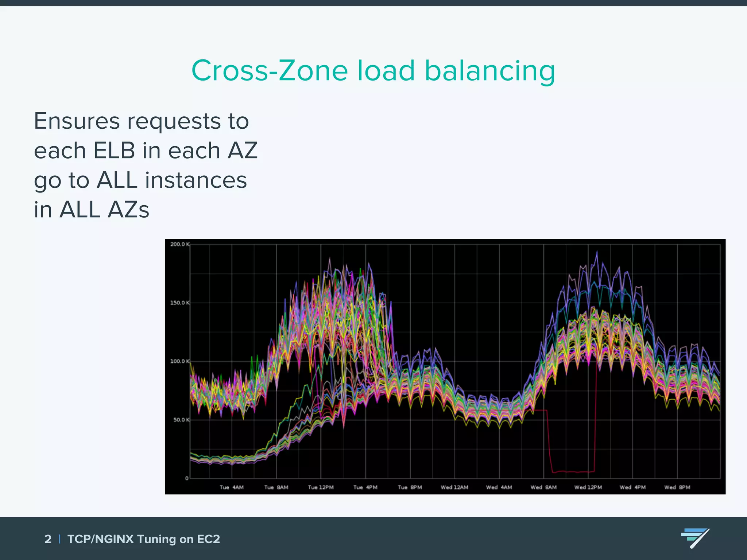The width and height of the screenshot is (747, 560).
Task: Click the Tue 4PM time axis marker
Action: tap(365, 487)
